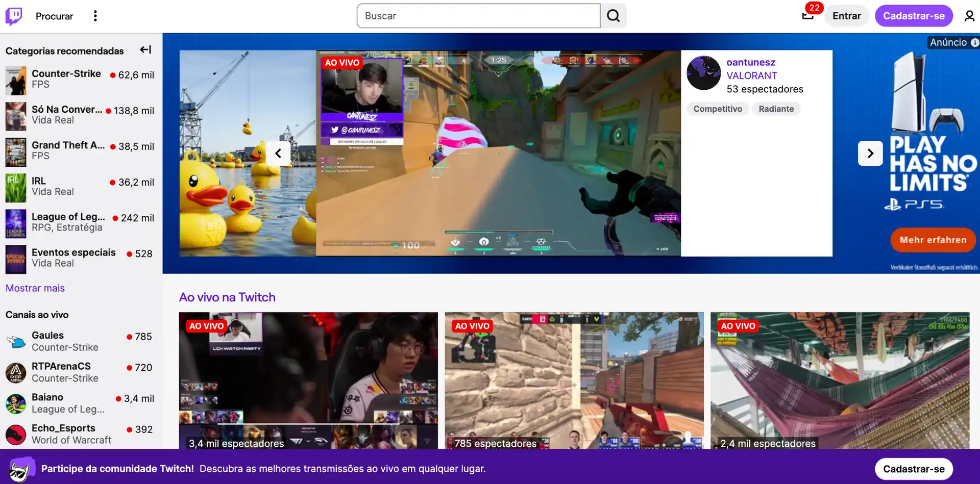Select the Radiante tag
This screenshot has width=980, height=484.
coord(776,109)
